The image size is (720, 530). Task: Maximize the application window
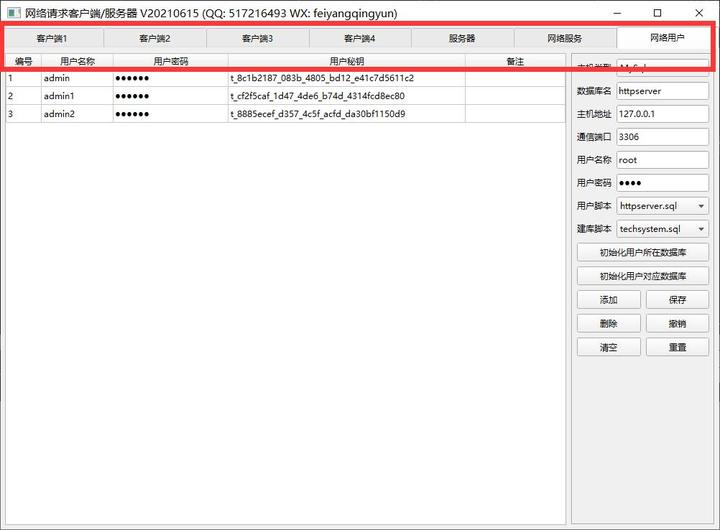pos(658,13)
